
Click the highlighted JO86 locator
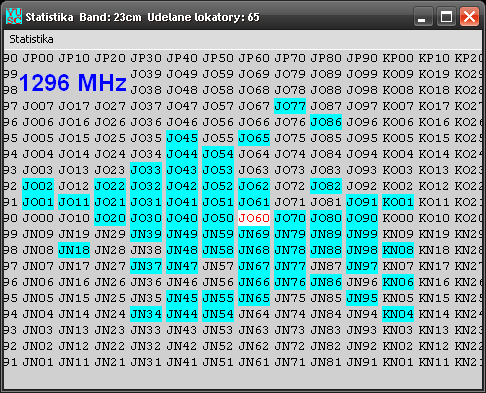(326, 122)
